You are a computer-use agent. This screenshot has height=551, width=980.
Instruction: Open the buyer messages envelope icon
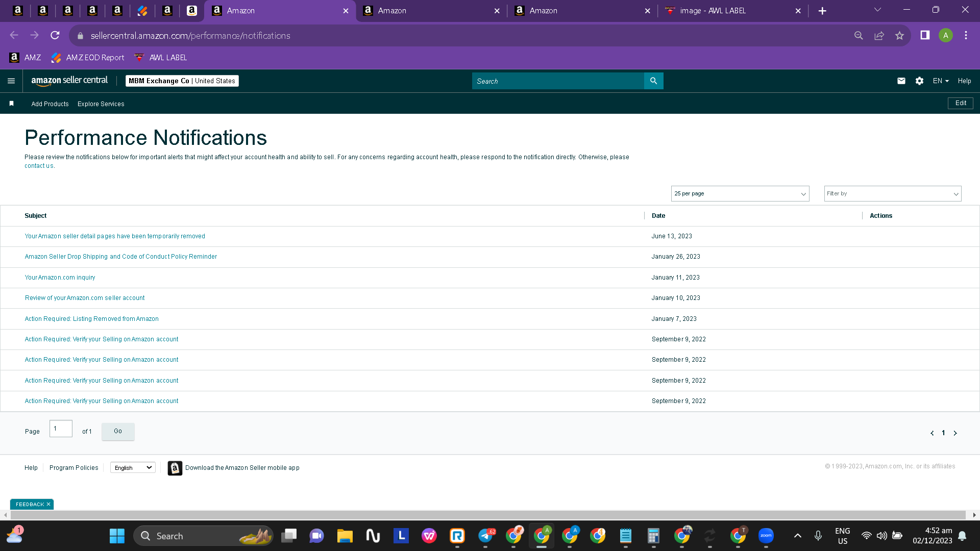tap(901, 81)
